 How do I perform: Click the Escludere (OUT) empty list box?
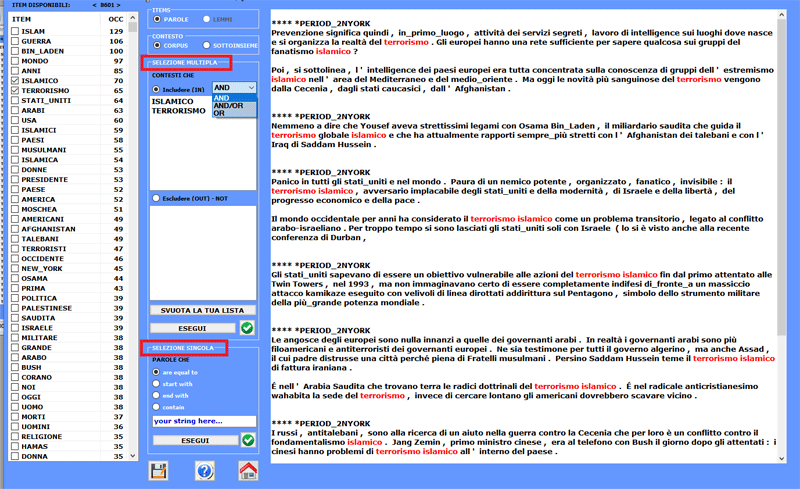(x=203, y=253)
